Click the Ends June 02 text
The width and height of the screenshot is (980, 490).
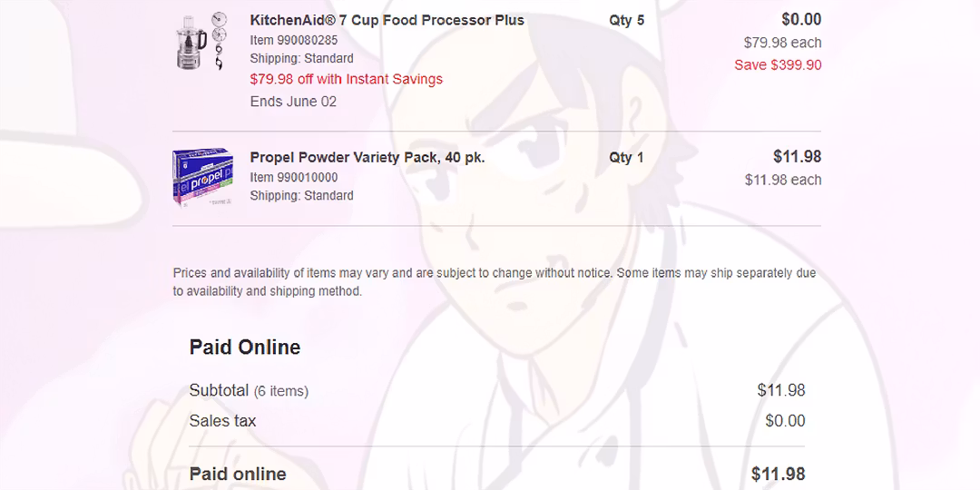(x=293, y=102)
